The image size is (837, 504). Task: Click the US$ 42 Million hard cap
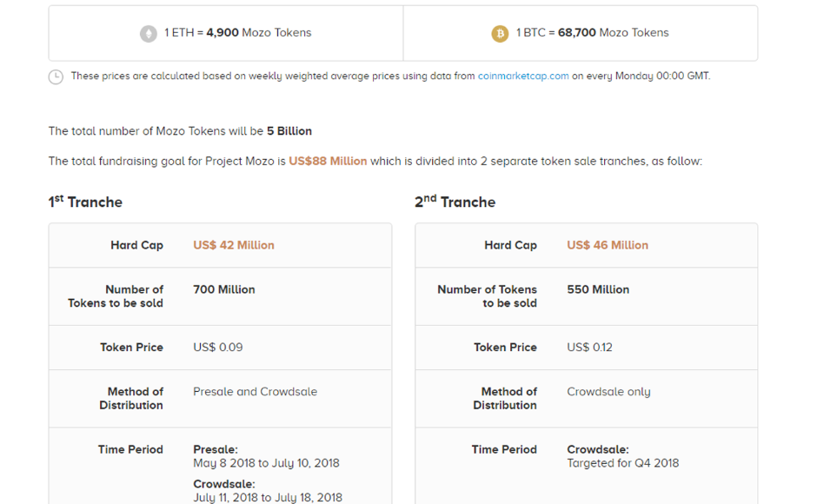[x=233, y=245]
